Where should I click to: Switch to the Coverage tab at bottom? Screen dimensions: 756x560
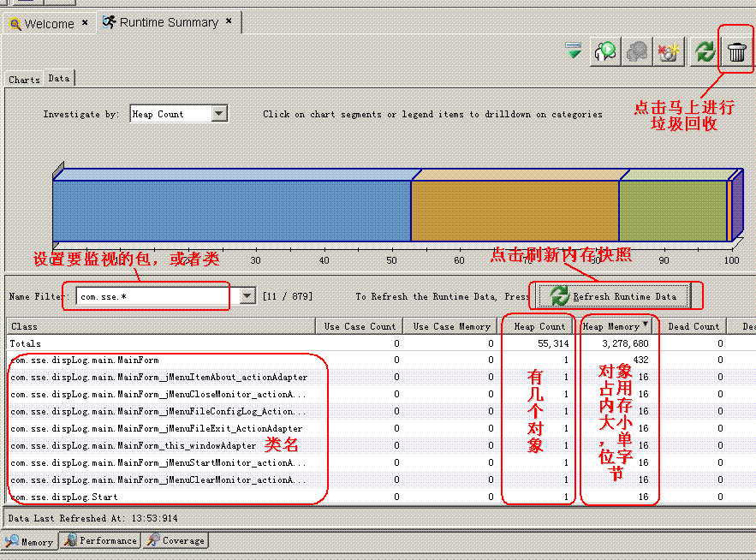(x=176, y=541)
